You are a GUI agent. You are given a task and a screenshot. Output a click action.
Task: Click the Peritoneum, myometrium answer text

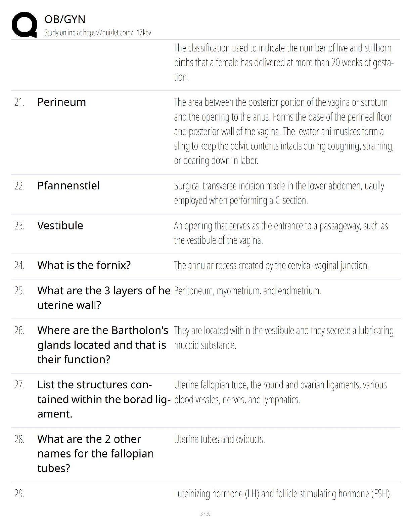coord(247,291)
